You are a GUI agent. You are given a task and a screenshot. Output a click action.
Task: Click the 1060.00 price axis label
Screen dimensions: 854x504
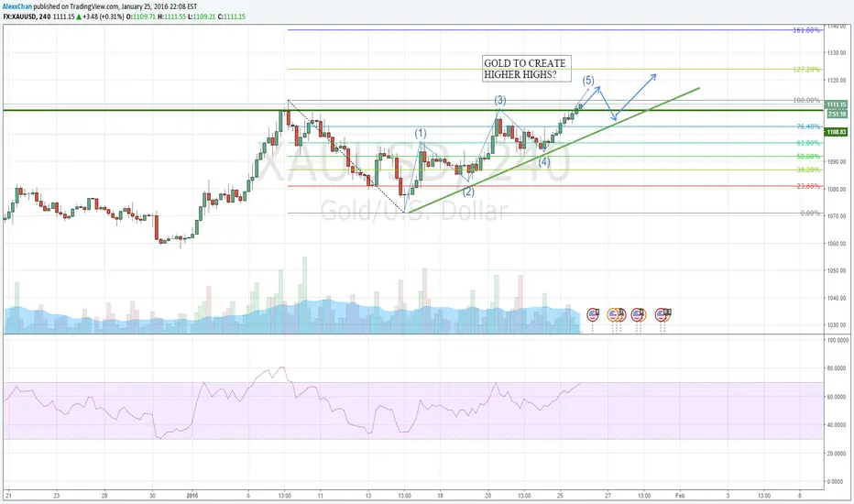coord(836,244)
